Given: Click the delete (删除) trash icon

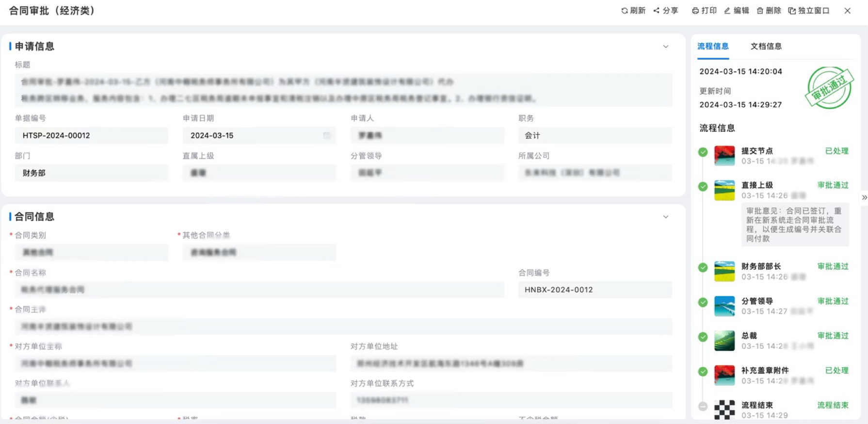Looking at the screenshot, I should pyautogui.click(x=760, y=11).
